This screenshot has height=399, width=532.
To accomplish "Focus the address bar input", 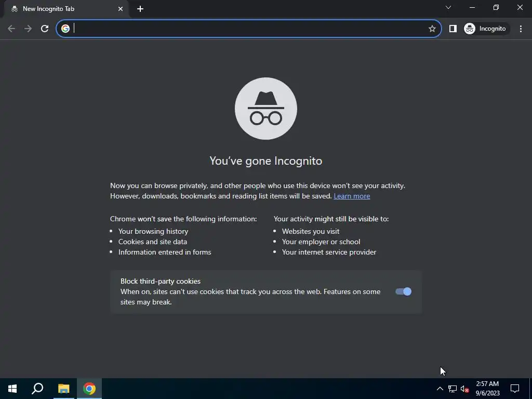I will pyautogui.click(x=249, y=29).
